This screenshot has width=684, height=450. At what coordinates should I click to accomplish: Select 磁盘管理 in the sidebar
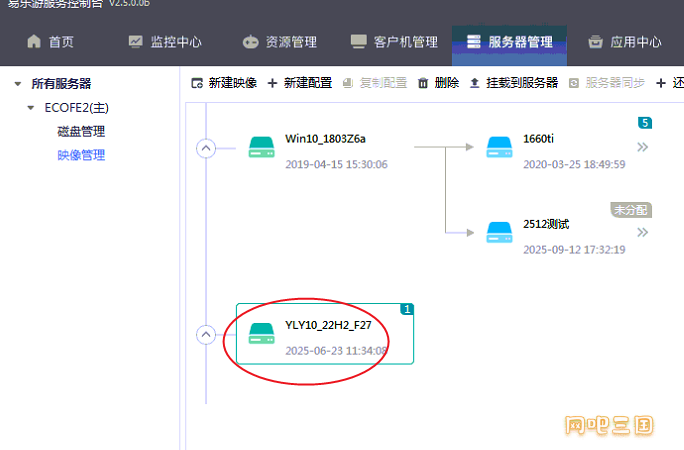point(81,131)
